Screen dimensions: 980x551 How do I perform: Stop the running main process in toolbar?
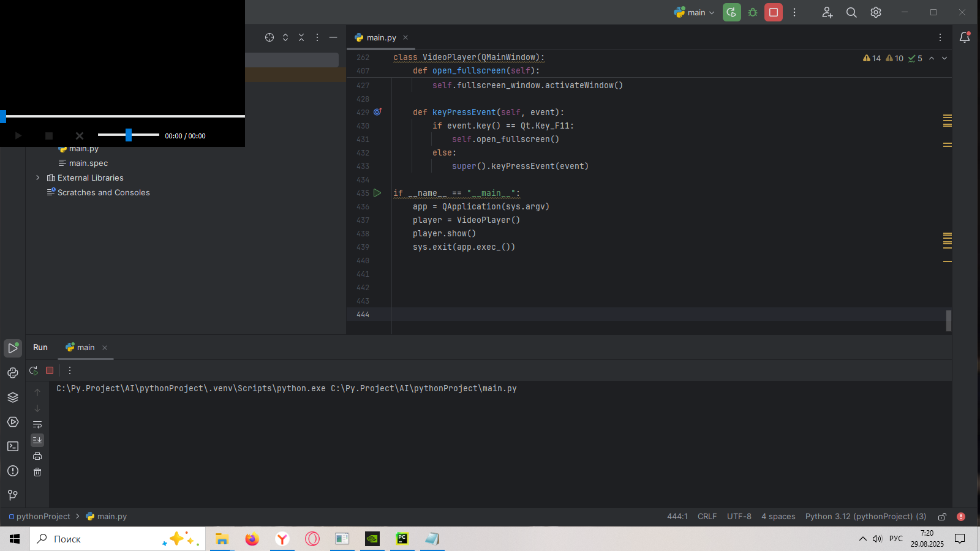pyautogui.click(x=774, y=12)
